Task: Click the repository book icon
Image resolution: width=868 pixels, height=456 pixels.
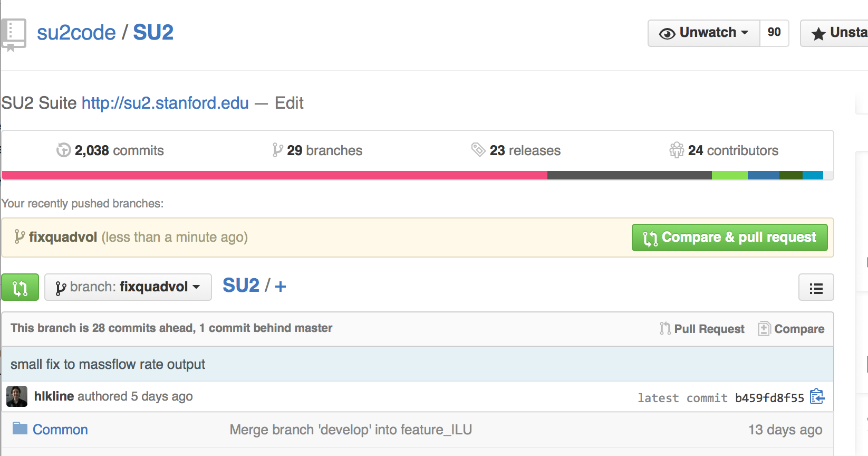Action: [13, 35]
